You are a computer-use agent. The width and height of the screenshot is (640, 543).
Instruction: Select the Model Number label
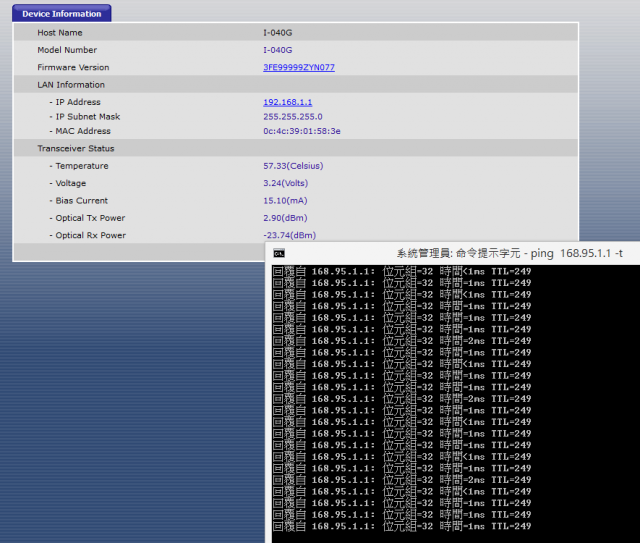point(67,50)
